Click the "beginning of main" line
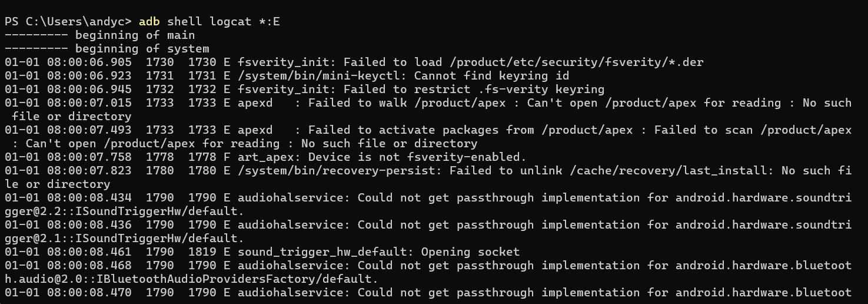 coord(135,35)
